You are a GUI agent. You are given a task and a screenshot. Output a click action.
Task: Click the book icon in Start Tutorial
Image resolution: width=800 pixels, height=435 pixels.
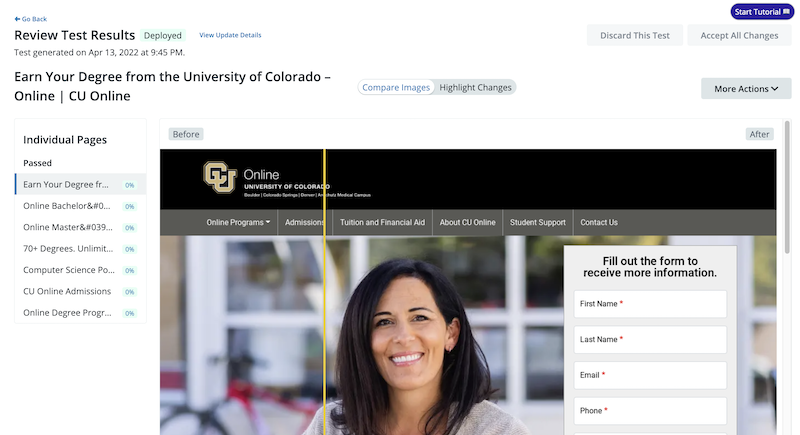point(786,12)
